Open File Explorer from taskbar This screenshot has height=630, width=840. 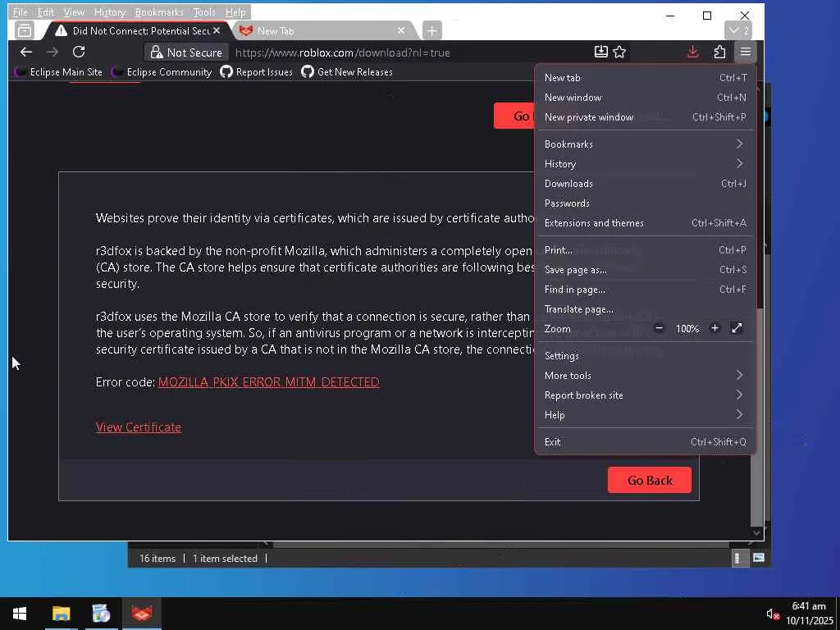(x=61, y=614)
